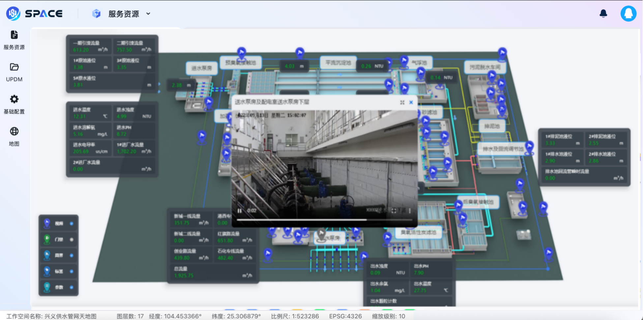Toggle the 参数 layer checkbox in legend
Viewport: 644px width, 320px height.
72,287
